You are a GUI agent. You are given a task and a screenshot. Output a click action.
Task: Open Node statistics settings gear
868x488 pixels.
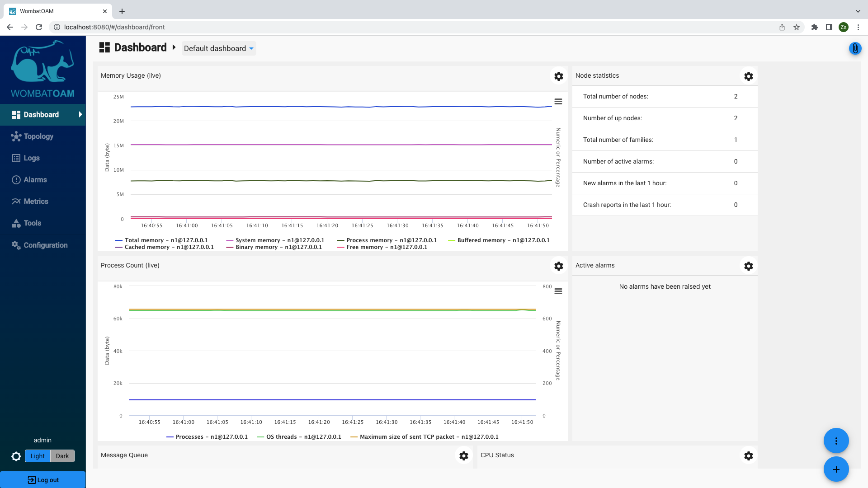pyautogui.click(x=749, y=76)
